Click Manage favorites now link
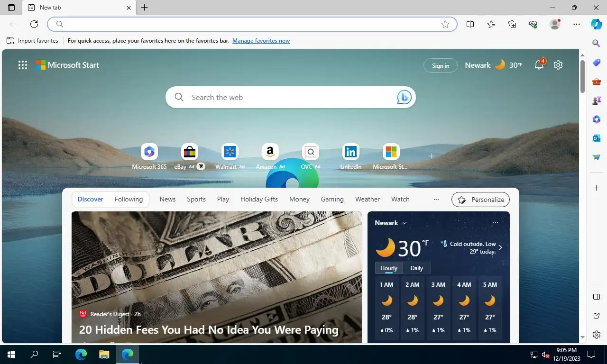 point(261,41)
